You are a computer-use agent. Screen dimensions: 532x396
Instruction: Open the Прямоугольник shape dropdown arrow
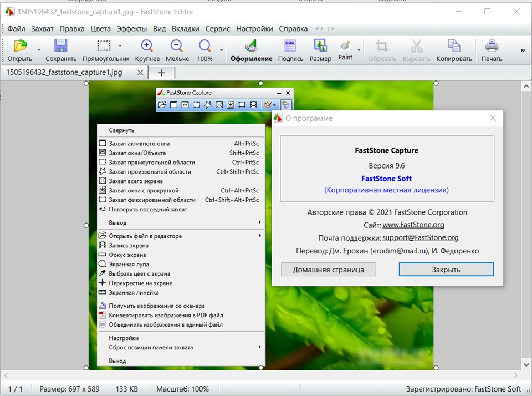point(120,45)
